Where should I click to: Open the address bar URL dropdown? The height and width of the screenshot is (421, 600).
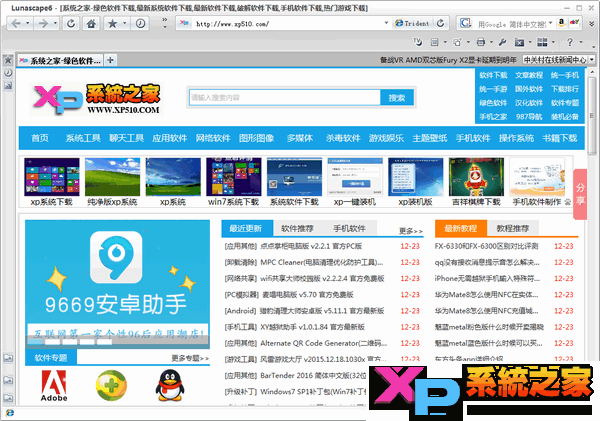(386, 23)
